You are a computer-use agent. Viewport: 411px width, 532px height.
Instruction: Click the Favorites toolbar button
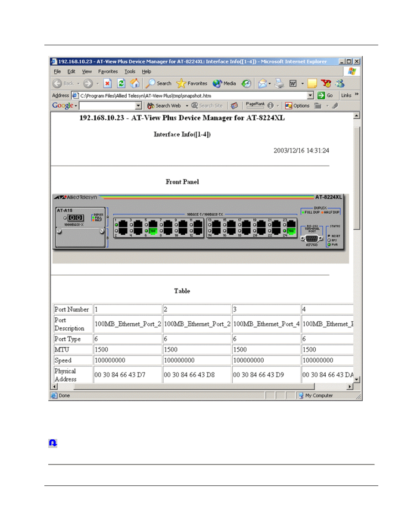192,84
